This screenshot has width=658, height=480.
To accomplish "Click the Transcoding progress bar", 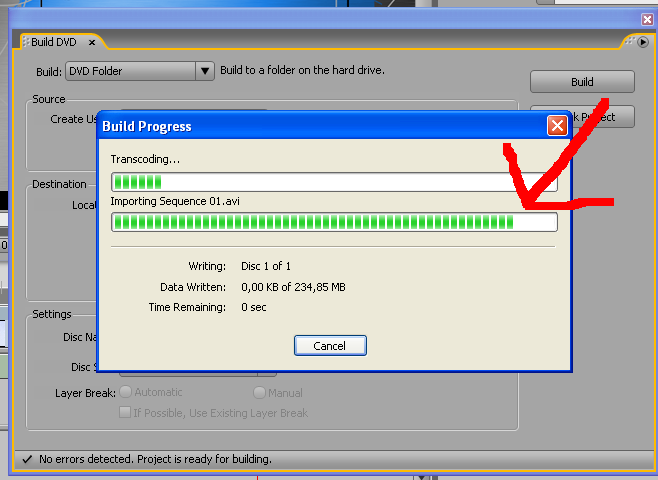I will click(x=334, y=182).
